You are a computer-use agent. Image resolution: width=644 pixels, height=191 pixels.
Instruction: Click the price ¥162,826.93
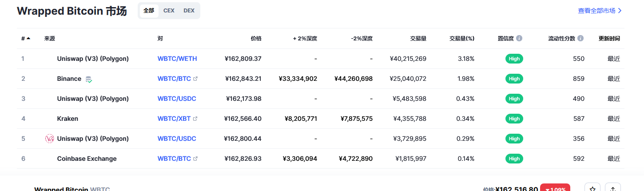click(x=243, y=159)
